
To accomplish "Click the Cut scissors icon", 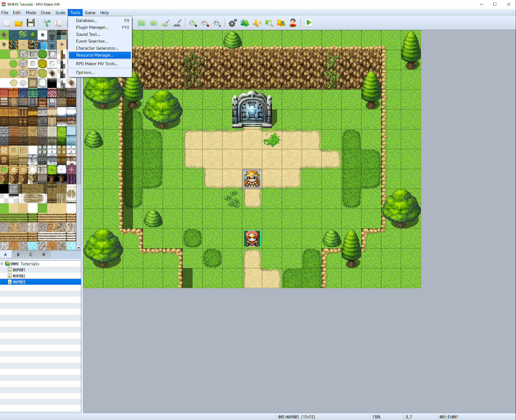I will pyautogui.click(x=47, y=23).
